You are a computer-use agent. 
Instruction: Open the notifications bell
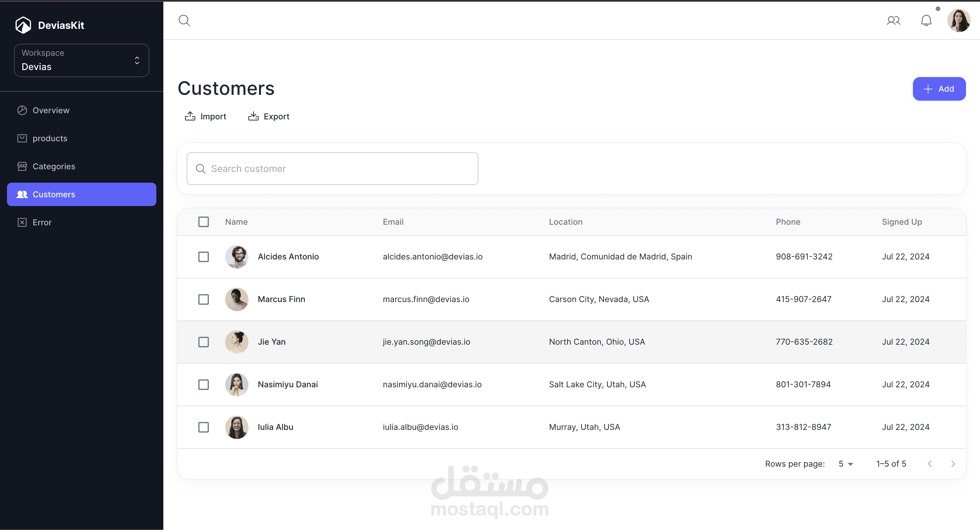pos(926,20)
